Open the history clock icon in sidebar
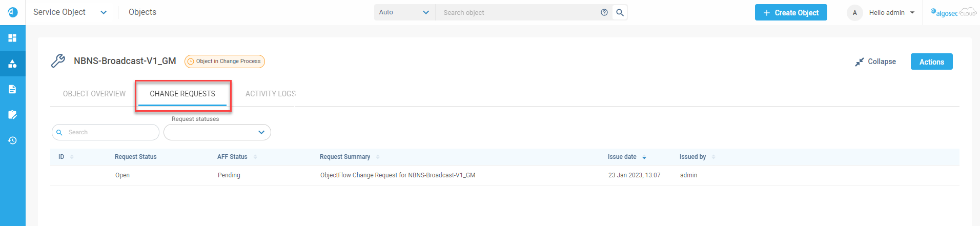 point(13,140)
